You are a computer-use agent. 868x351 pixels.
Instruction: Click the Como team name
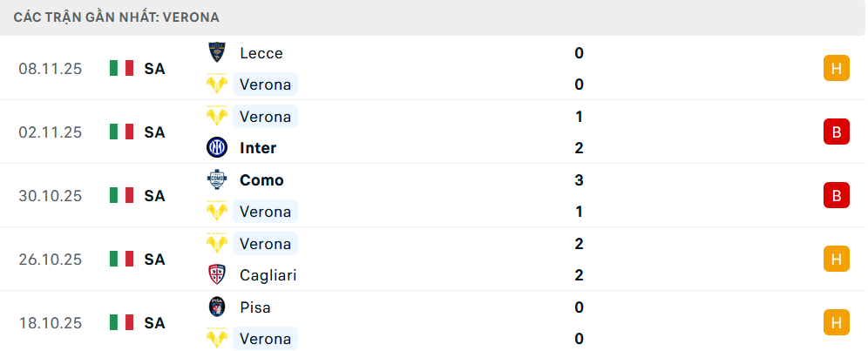click(x=261, y=180)
